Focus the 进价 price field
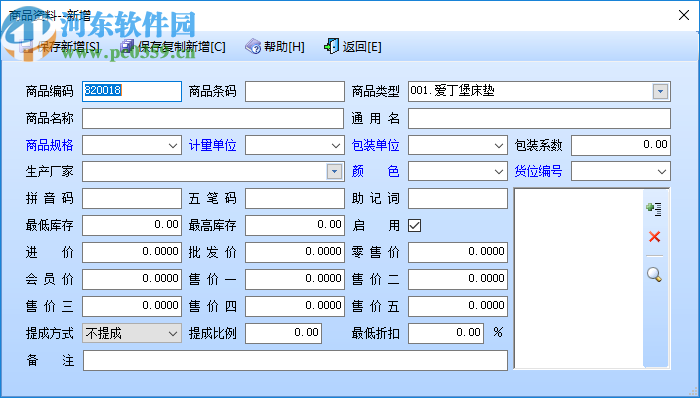The image size is (700, 398). click(132, 253)
